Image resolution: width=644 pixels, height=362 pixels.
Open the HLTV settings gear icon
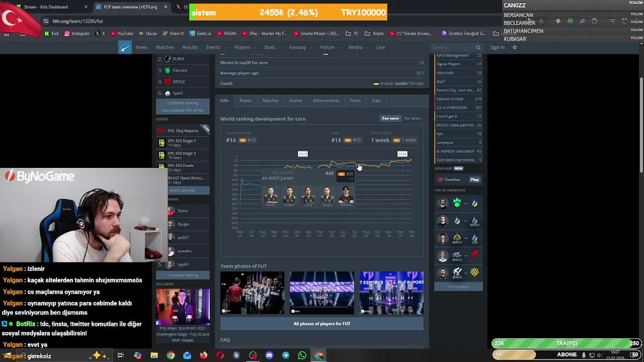(514, 47)
